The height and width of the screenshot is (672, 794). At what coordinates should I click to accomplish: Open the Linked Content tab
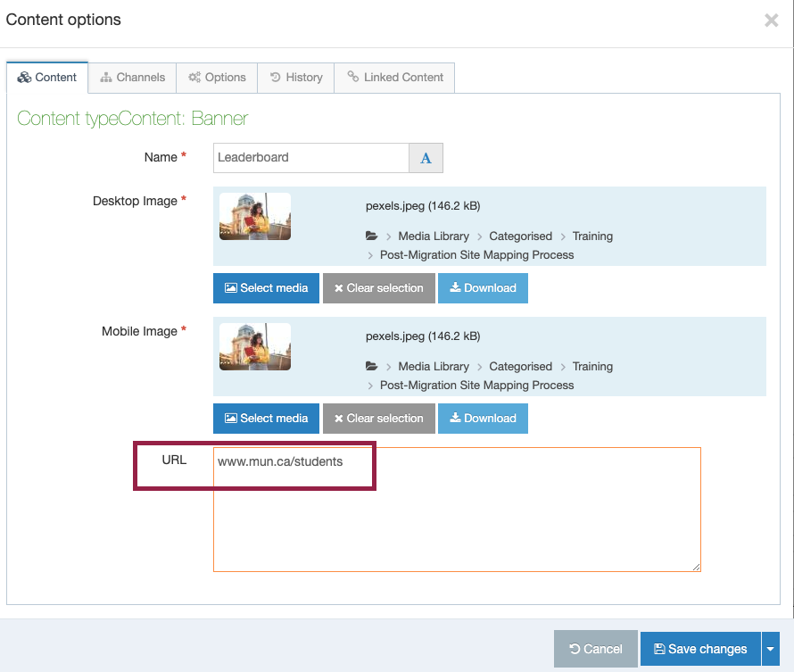point(394,78)
